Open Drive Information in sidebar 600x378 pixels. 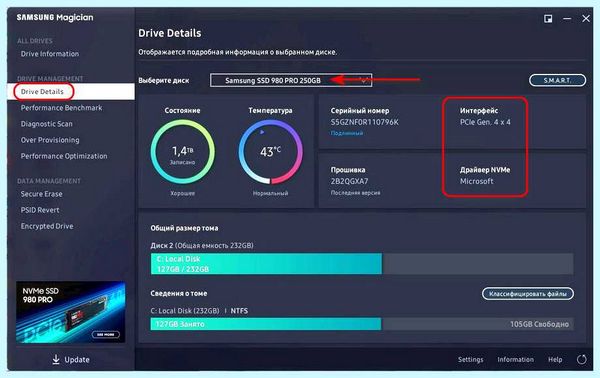(x=50, y=54)
